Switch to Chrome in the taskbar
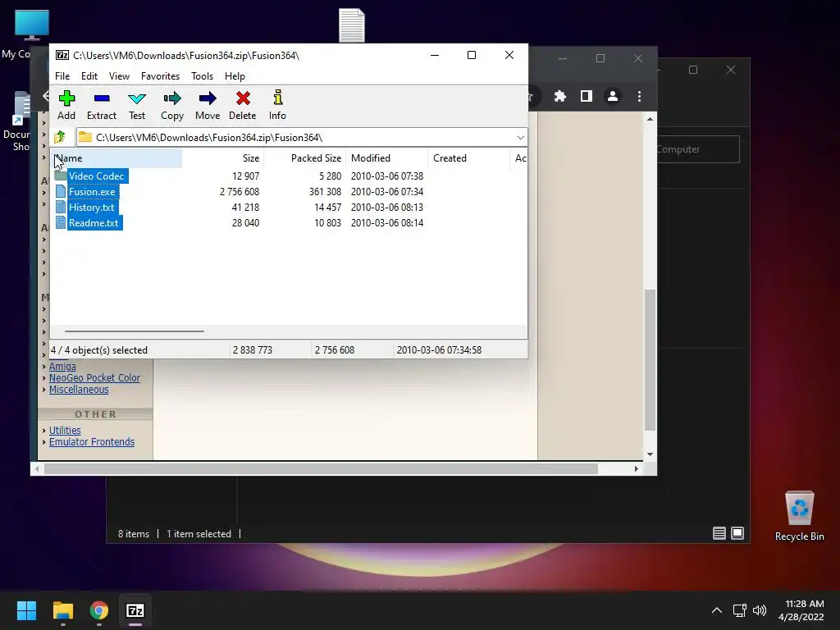Screen dimensions: 840x630 (x=99, y=610)
